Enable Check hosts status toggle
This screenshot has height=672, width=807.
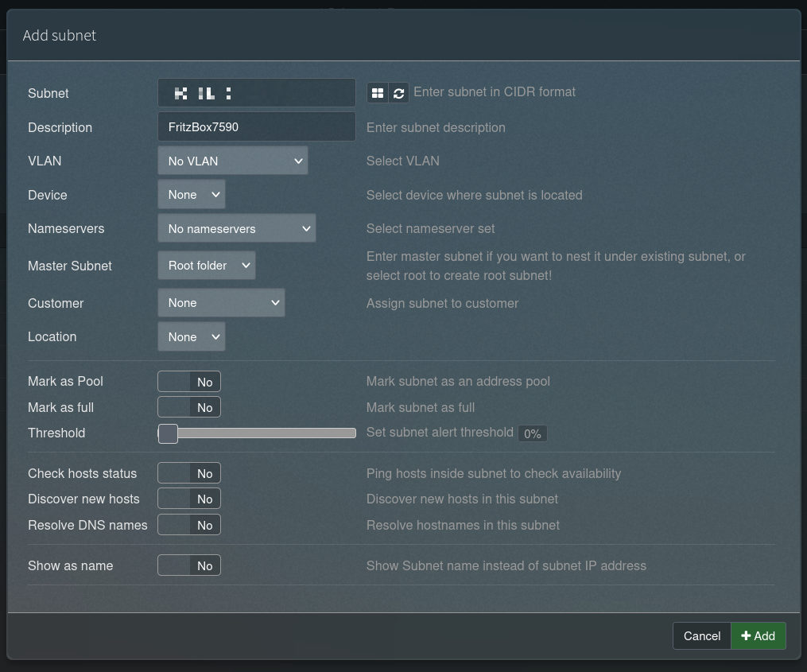tap(189, 474)
